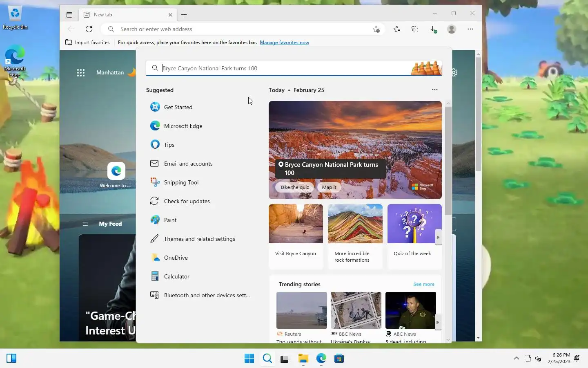Open Today section more options ellipsis
The image size is (588, 368).
coord(435,90)
